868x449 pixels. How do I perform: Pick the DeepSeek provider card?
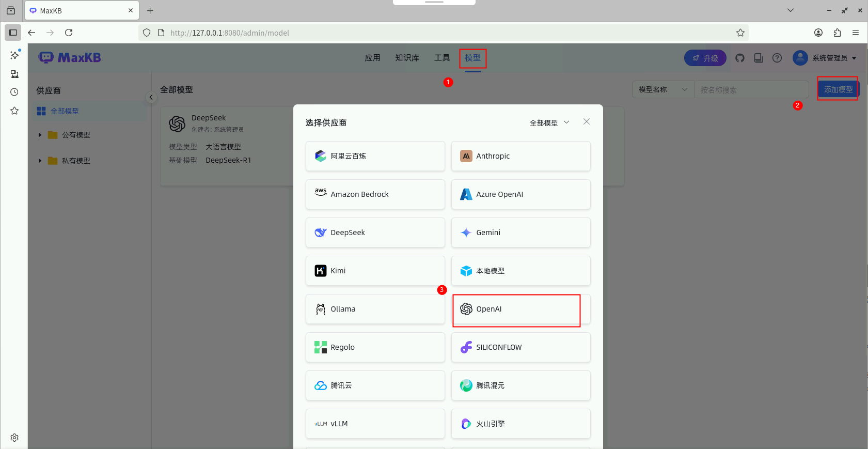(x=375, y=233)
